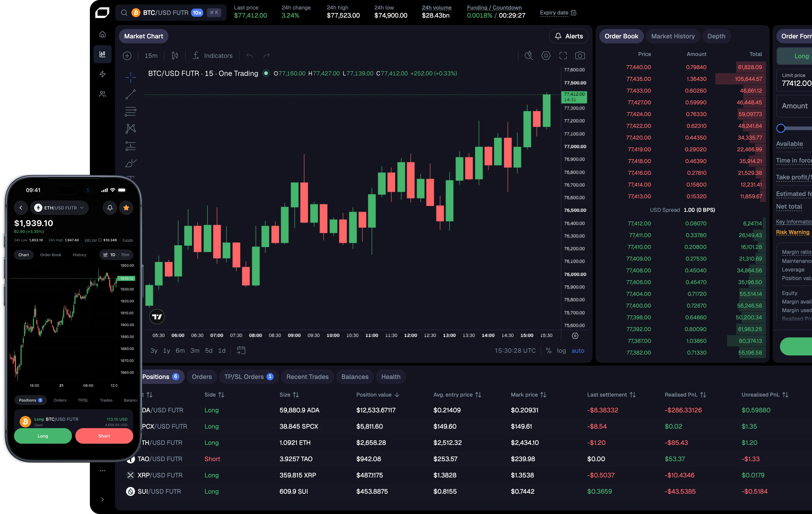Click the Limit price input field
The width and height of the screenshot is (812, 514).
794,80
